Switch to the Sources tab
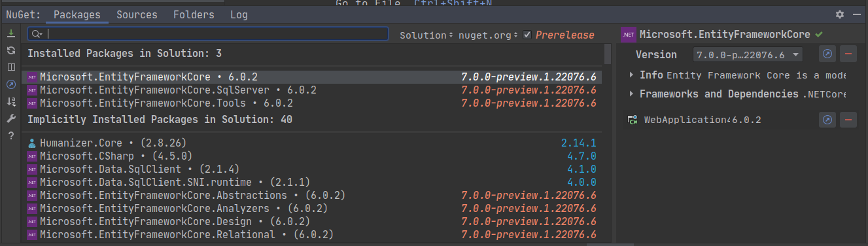 coord(137,14)
